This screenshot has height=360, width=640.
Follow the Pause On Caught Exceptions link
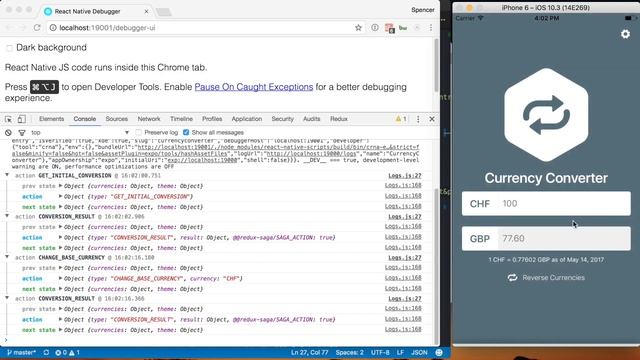tap(253, 87)
